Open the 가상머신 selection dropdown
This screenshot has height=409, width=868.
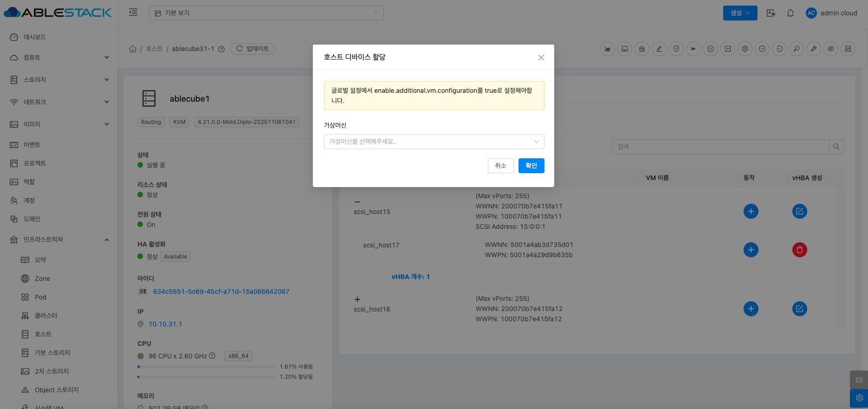[434, 142]
